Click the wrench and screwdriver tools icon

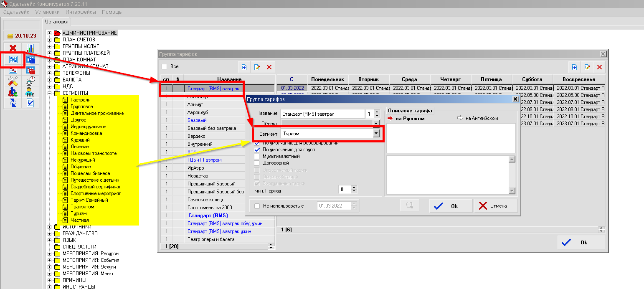[13, 81]
